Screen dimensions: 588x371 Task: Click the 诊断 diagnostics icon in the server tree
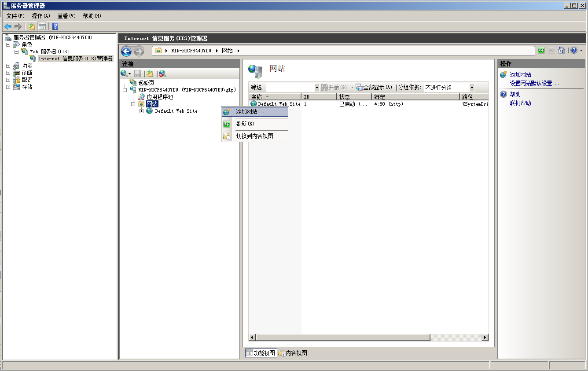16,73
